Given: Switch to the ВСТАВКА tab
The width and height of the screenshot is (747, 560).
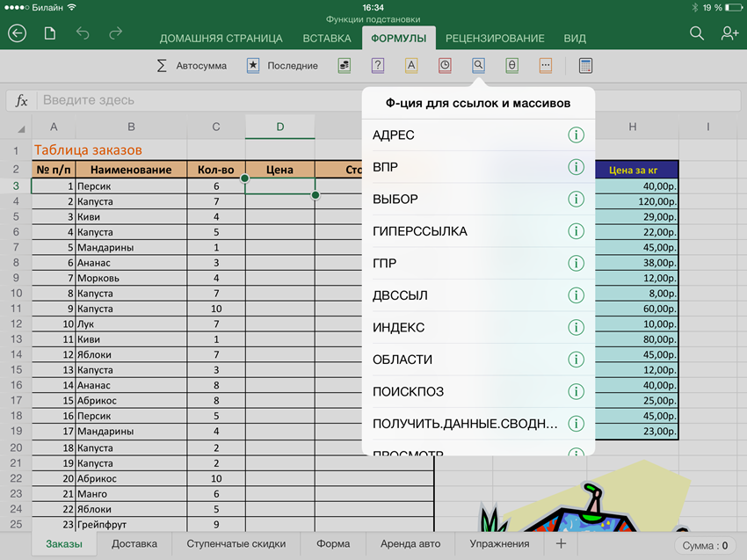Looking at the screenshot, I should tap(327, 39).
